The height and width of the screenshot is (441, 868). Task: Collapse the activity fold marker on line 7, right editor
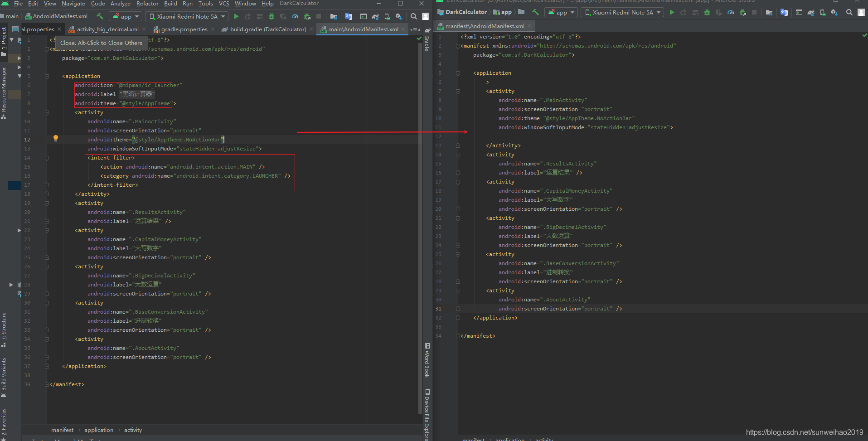pos(458,91)
